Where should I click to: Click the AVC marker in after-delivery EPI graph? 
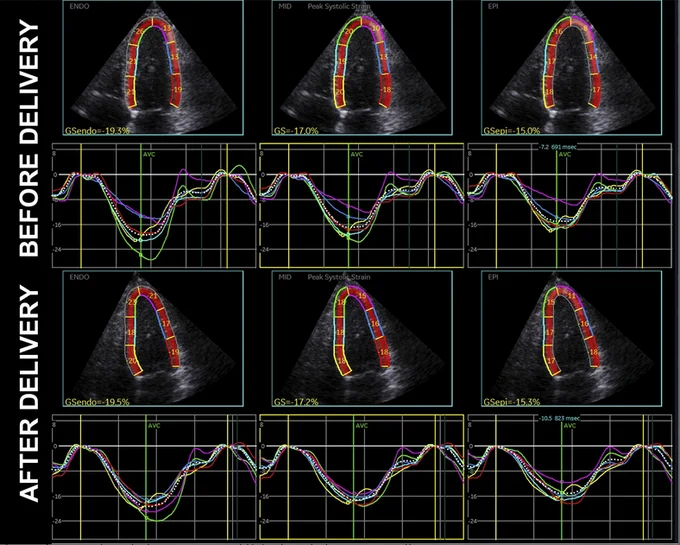point(570,426)
